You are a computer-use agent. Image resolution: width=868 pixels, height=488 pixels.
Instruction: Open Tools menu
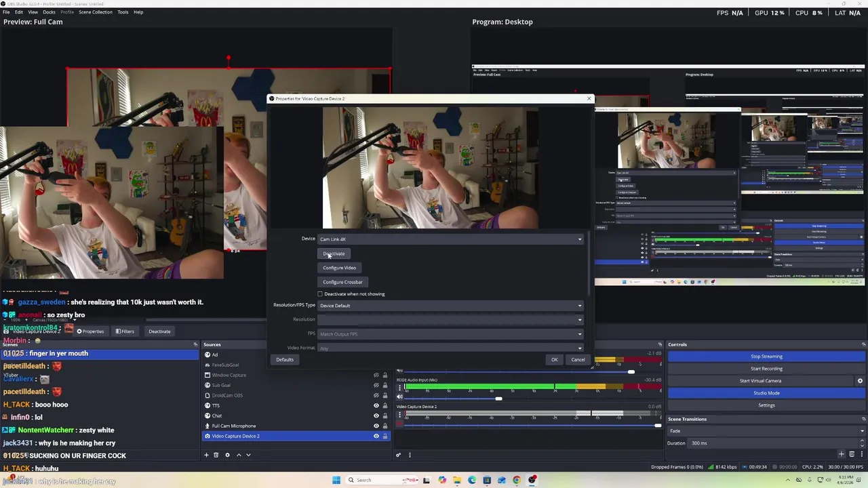click(123, 12)
